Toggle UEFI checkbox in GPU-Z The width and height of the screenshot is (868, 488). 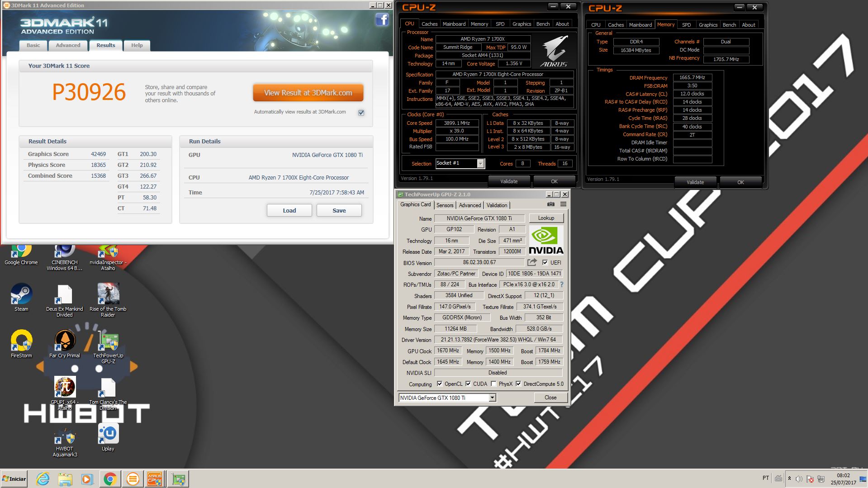point(545,262)
